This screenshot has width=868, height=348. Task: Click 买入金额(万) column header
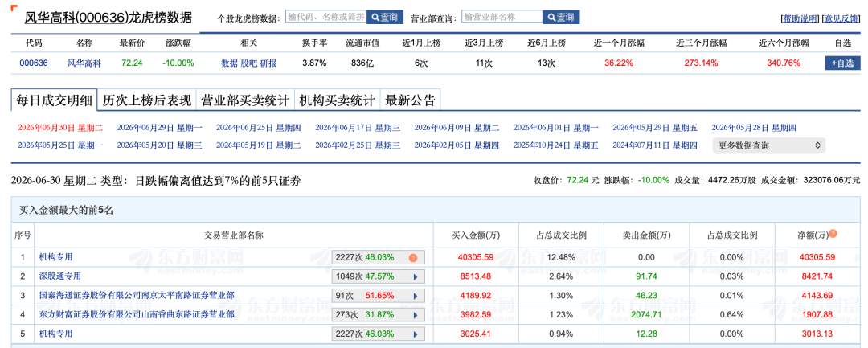click(x=476, y=235)
